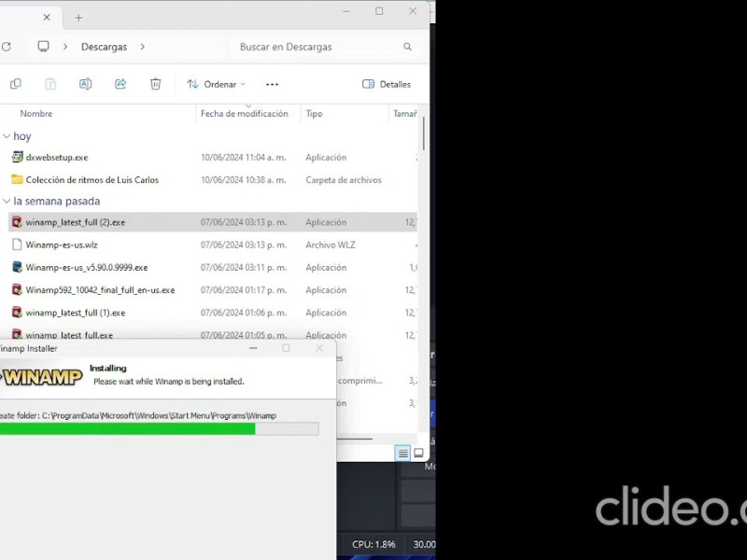Sort by Nombre column header
This screenshot has width=747, height=560.
point(36,113)
